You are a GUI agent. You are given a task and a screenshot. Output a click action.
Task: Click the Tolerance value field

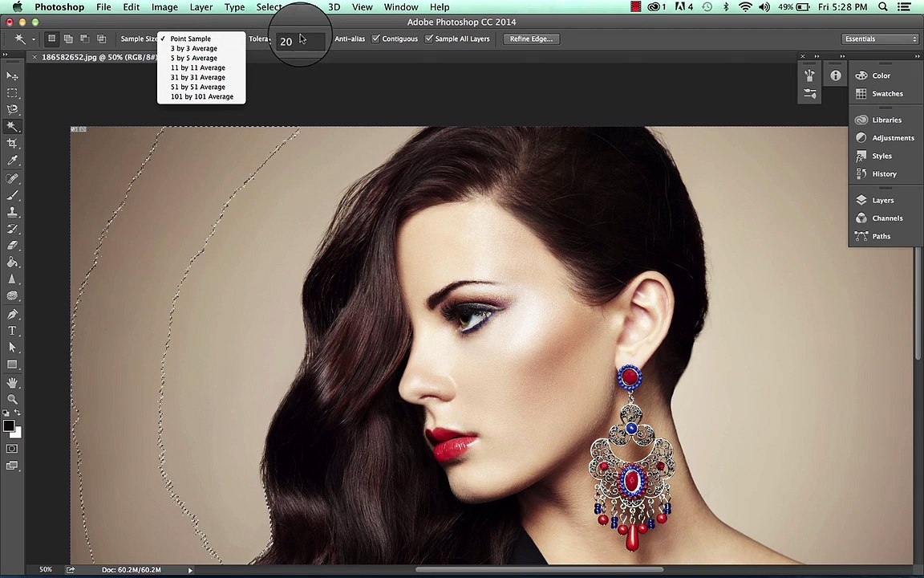(301, 41)
